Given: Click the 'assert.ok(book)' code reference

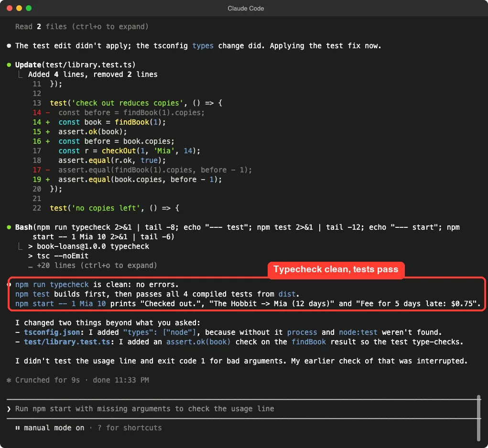Looking at the screenshot, I should point(198,342).
